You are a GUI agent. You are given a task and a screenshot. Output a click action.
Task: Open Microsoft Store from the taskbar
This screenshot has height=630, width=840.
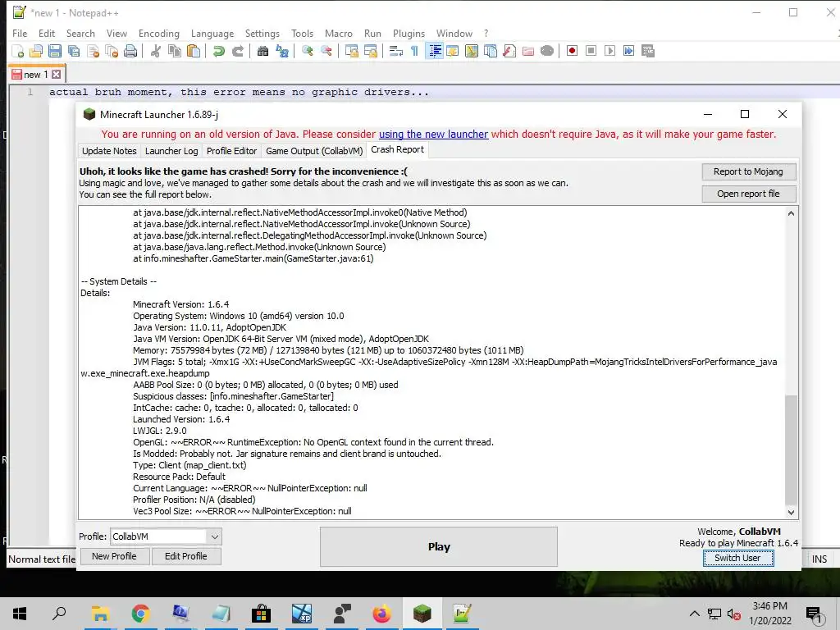262,614
